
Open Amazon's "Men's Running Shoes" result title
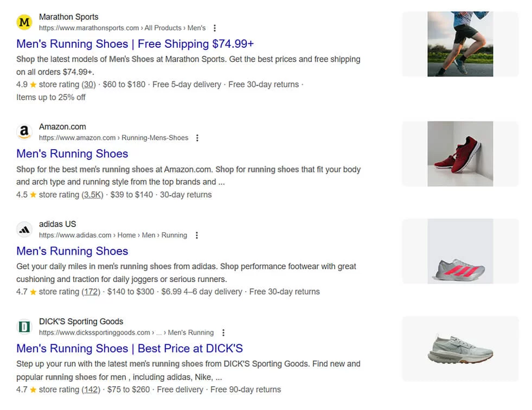point(72,153)
